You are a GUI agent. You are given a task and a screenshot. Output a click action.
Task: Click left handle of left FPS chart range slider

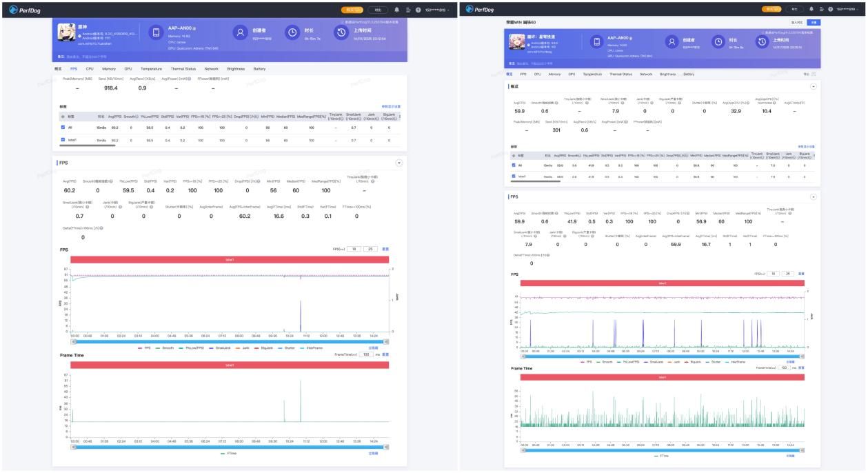click(73, 341)
